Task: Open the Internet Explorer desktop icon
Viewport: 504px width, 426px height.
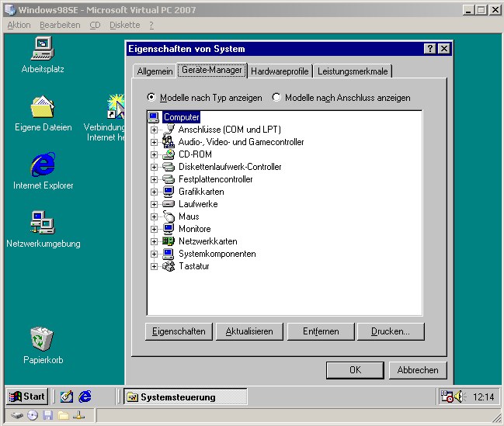Action: pyautogui.click(x=43, y=165)
